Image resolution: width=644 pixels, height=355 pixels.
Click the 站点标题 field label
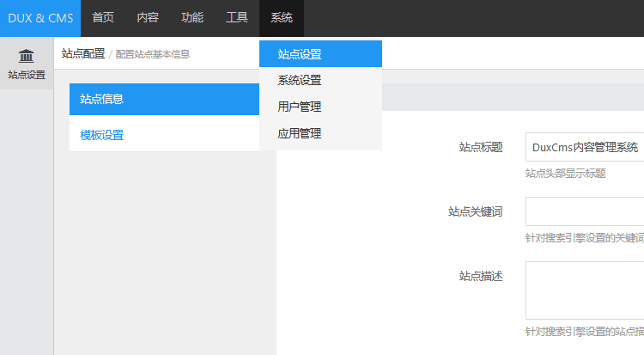481,147
